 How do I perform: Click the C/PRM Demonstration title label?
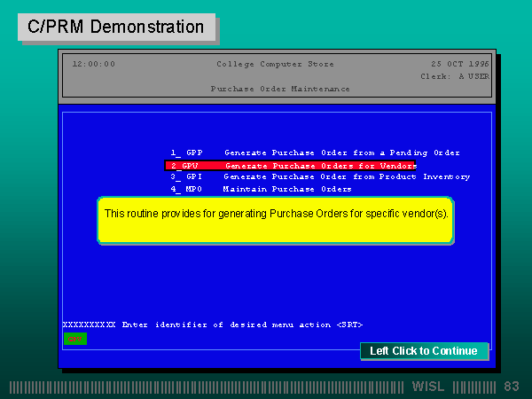(115, 27)
